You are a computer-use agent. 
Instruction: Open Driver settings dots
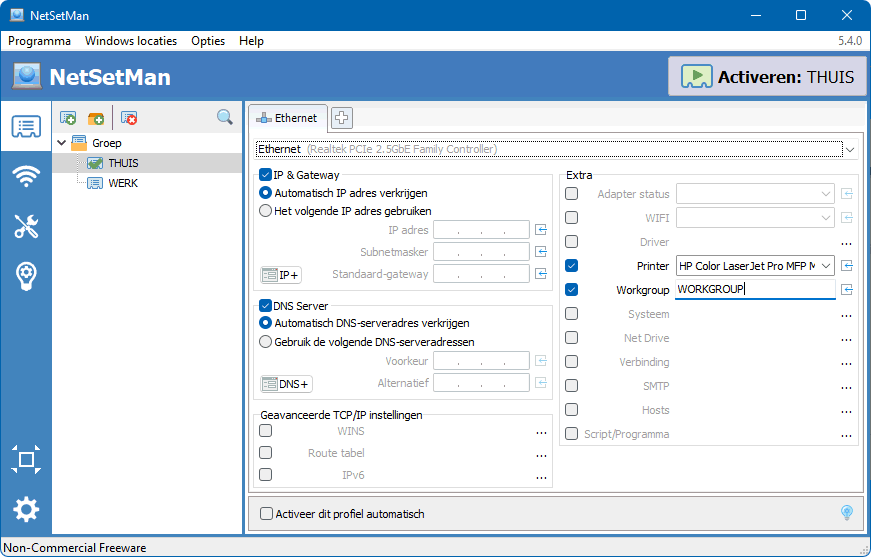pos(846,243)
